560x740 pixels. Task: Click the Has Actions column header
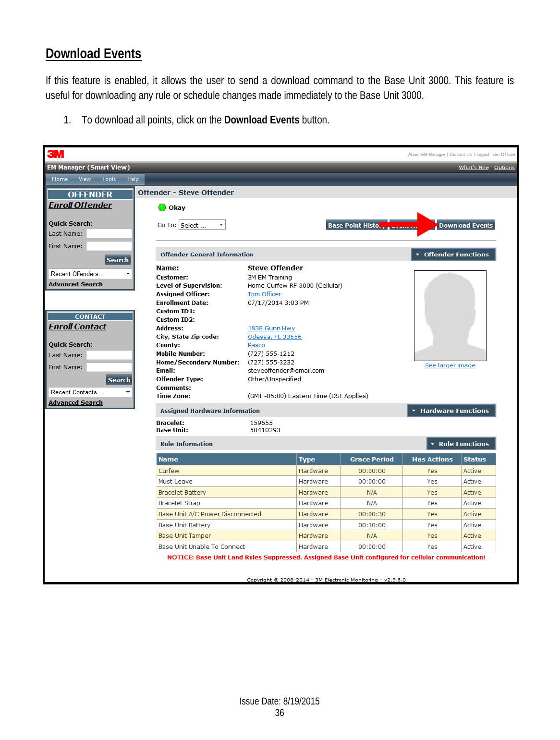pyautogui.click(x=432, y=459)
